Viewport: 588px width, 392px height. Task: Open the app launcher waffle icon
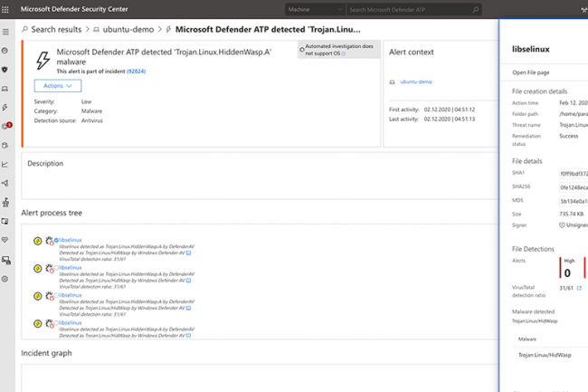pyautogui.click(x=5, y=9)
